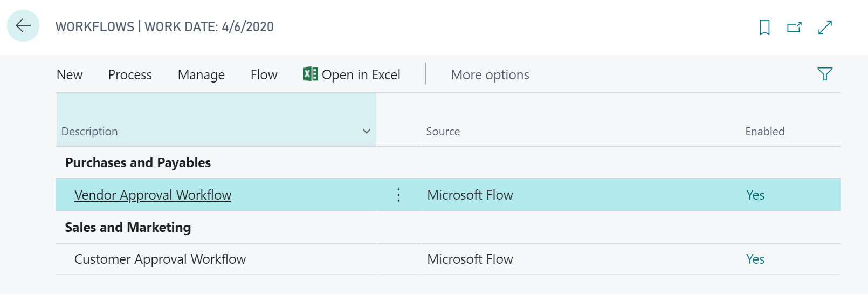Open the Process menu
868x294 pixels.
pyautogui.click(x=130, y=74)
